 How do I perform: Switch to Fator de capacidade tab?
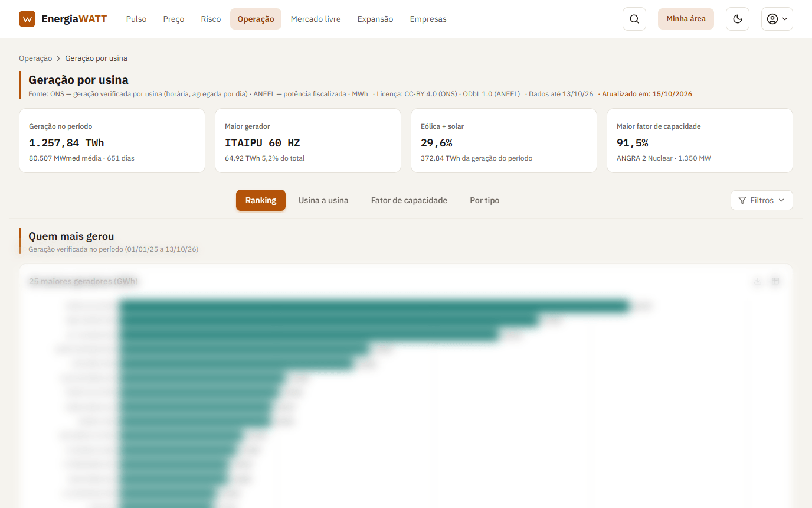tap(409, 200)
